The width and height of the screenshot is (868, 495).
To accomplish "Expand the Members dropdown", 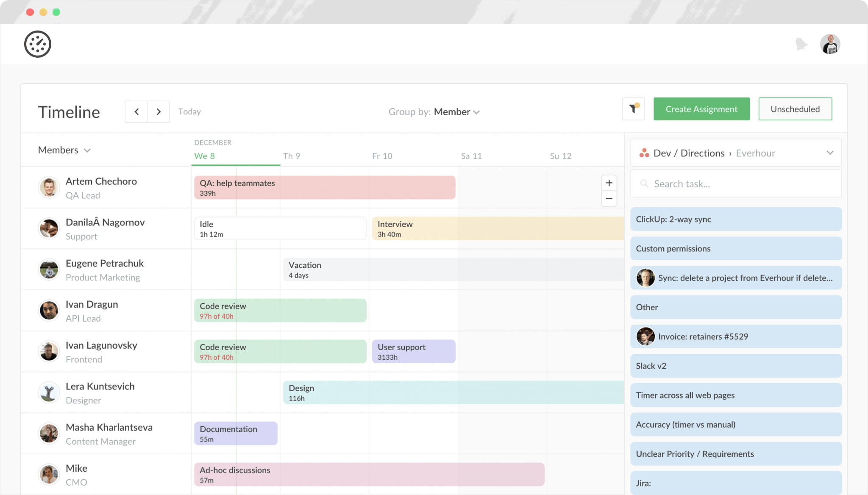I will pos(64,150).
